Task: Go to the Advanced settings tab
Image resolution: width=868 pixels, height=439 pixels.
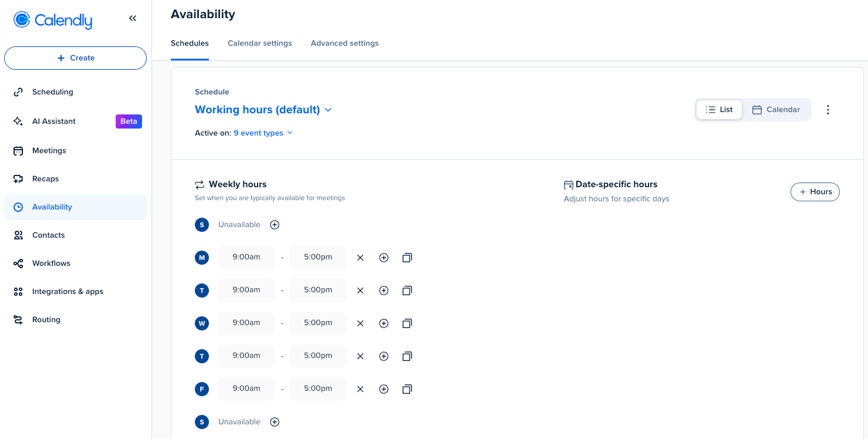Action: coord(345,43)
